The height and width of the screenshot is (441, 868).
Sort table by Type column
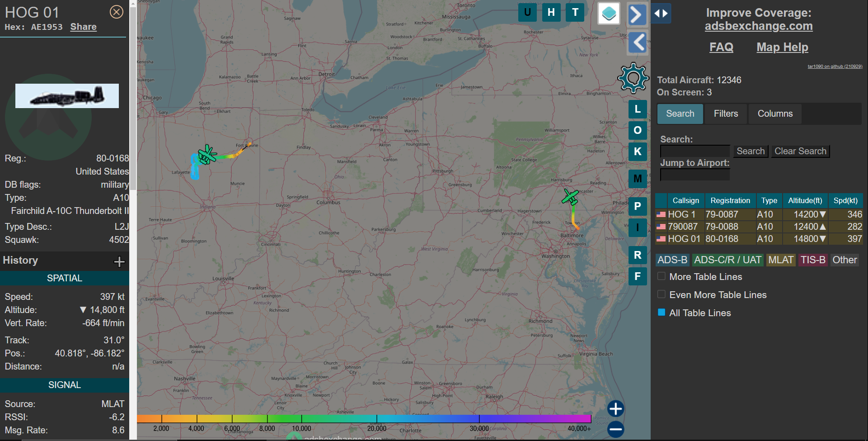(769, 200)
